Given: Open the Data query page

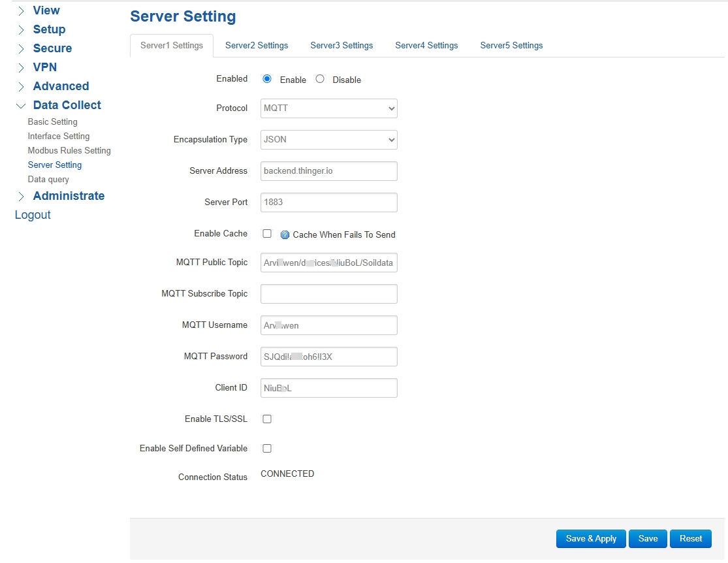Looking at the screenshot, I should [x=48, y=179].
